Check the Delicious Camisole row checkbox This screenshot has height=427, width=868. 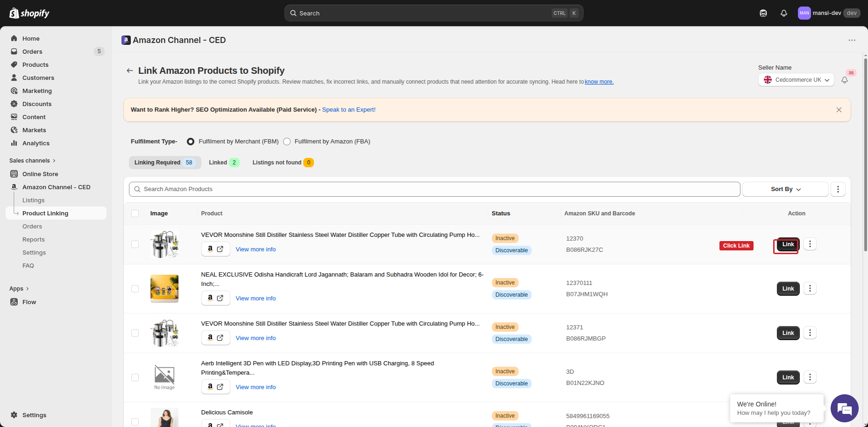[x=135, y=422]
